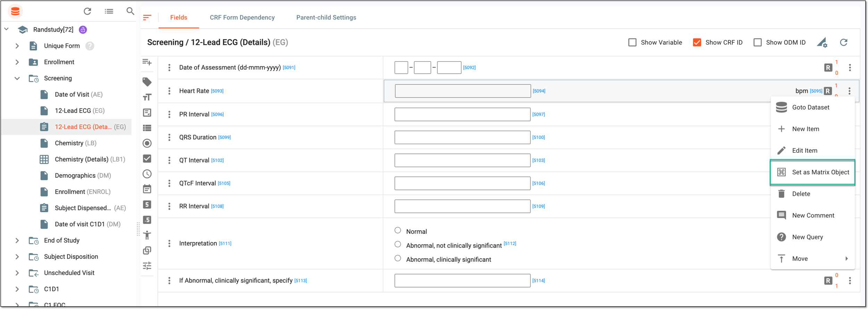Choose New Query in context menu

[x=812, y=237]
